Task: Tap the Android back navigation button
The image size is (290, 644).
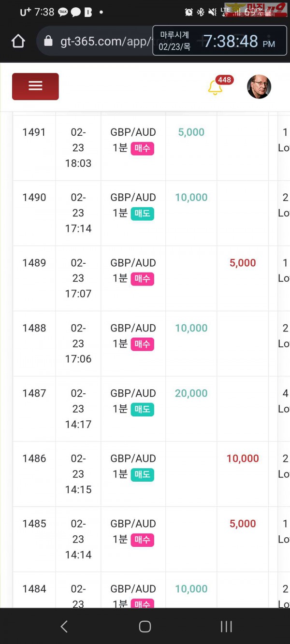Action: [x=64, y=627]
